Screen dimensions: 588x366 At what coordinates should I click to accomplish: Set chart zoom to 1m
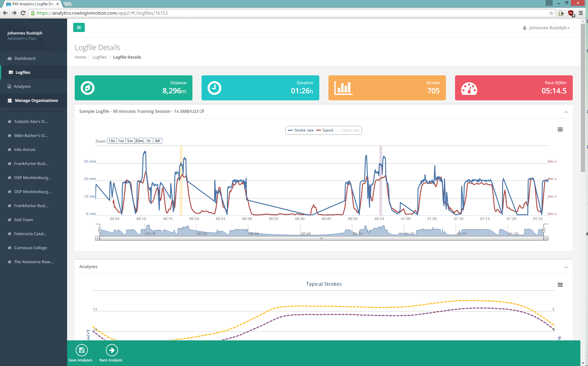(x=121, y=141)
